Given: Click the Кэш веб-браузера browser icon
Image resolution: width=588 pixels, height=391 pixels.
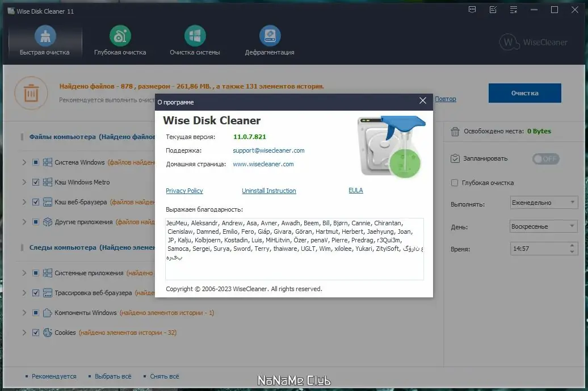Looking at the screenshot, I should (48, 202).
